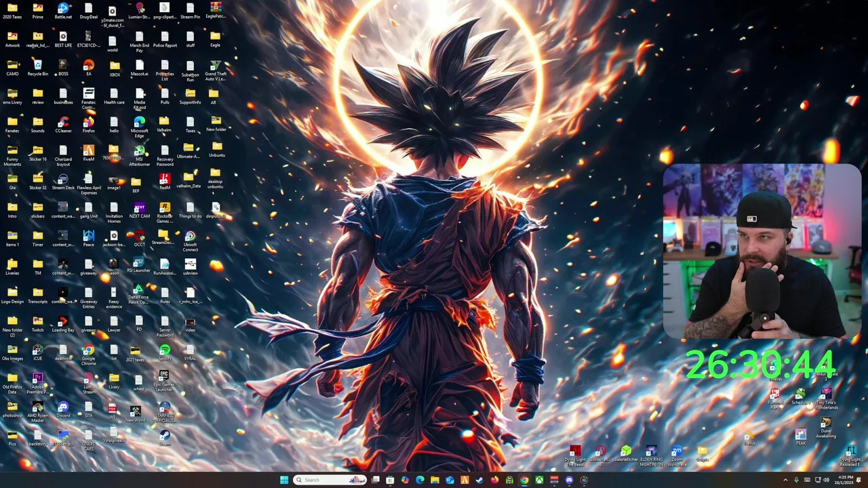Viewport: 868px width, 488px height.
Task: Open Discord from the taskbar
Action: (569, 480)
